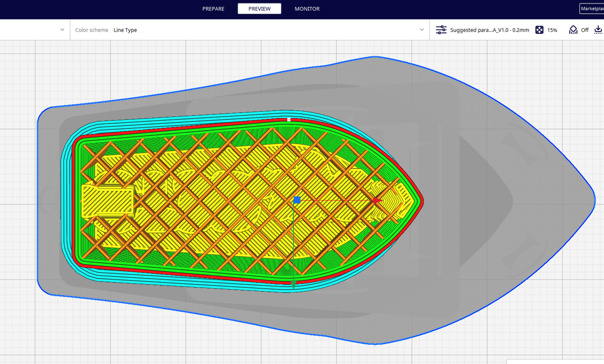
Task: Open the Suggested para...A_V1.0 - 0.2mm profile panel
Action: pos(488,29)
